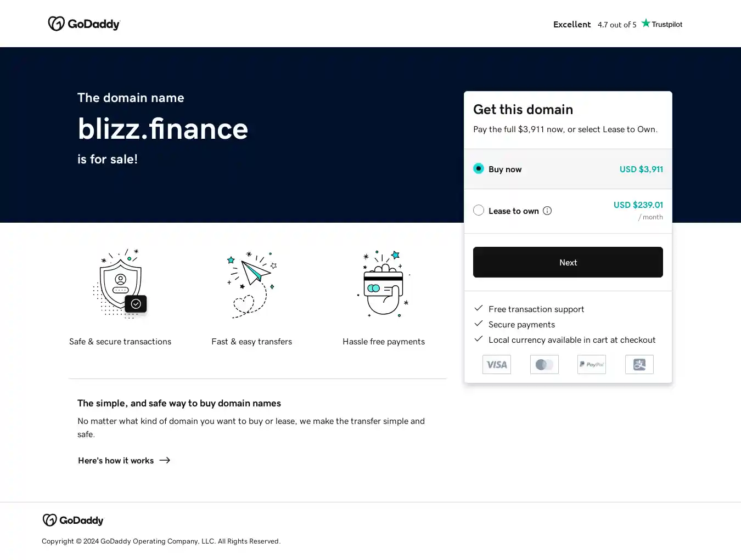Click the Mastercard payment icon

coord(544,364)
